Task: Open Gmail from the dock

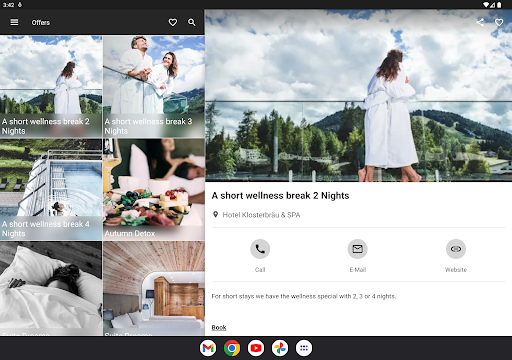Action: tap(208, 348)
